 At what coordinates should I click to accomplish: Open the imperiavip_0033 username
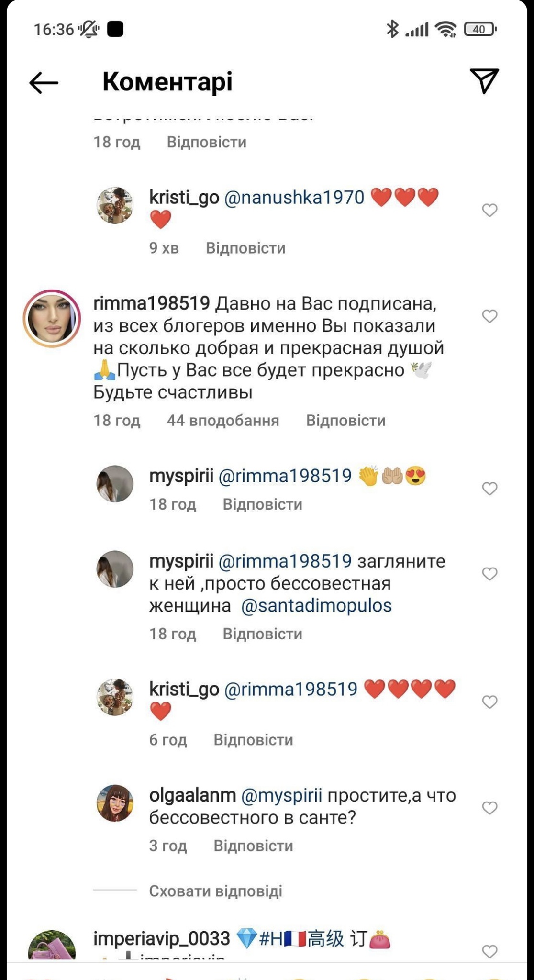(162, 939)
